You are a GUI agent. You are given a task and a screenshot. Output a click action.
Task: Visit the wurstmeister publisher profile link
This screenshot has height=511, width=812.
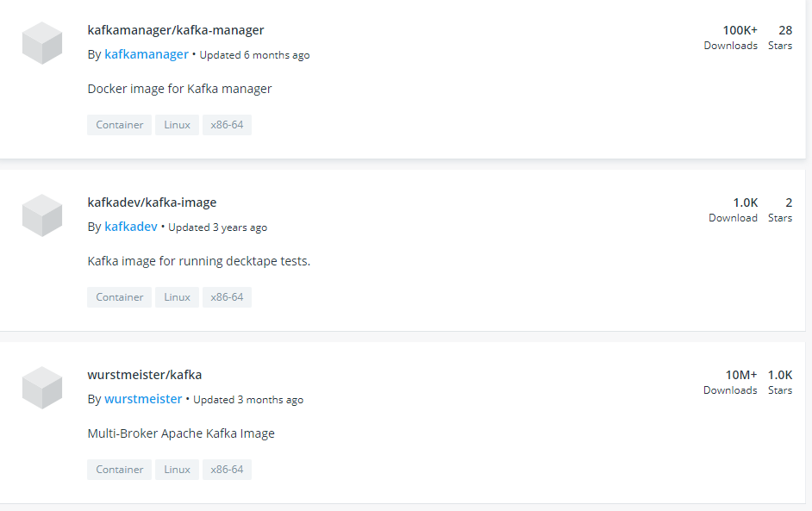(143, 399)
